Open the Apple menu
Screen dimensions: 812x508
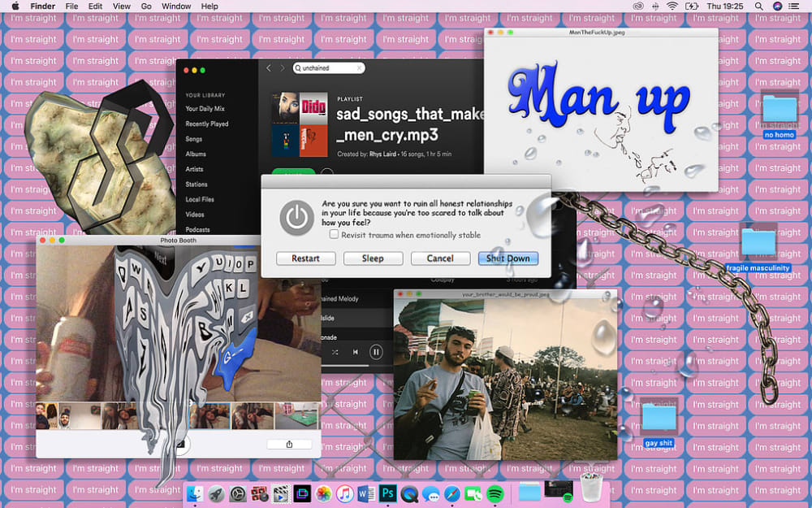click(x=15, y=7)
